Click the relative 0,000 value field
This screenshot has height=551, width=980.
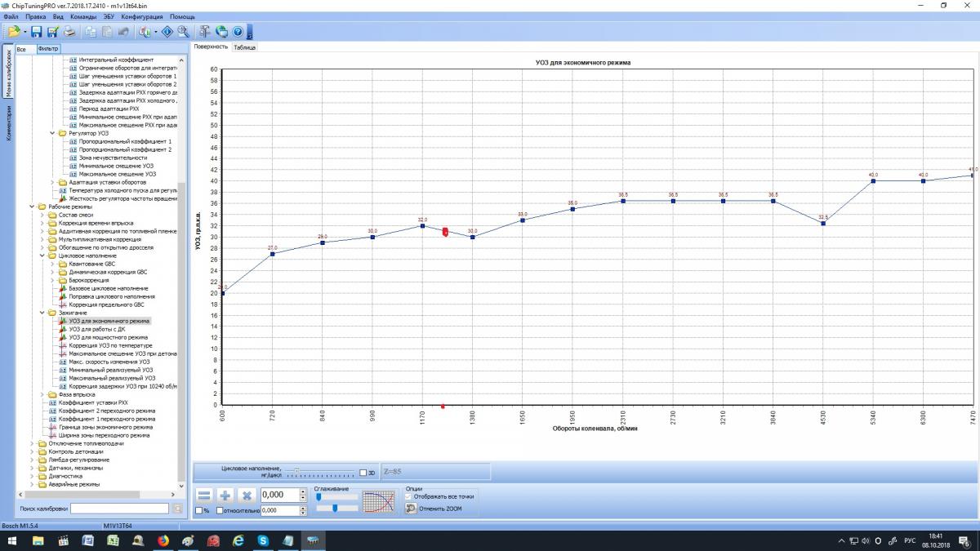283,510
